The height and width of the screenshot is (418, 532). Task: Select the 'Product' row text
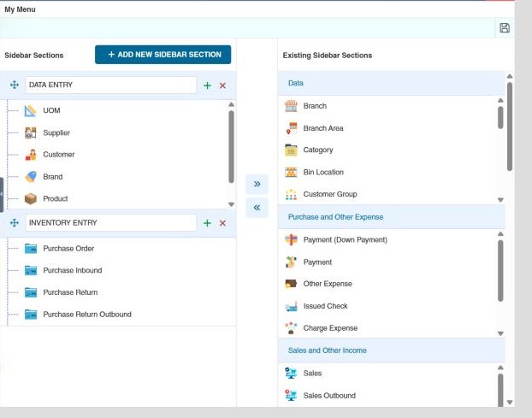[x=56, y=198]
